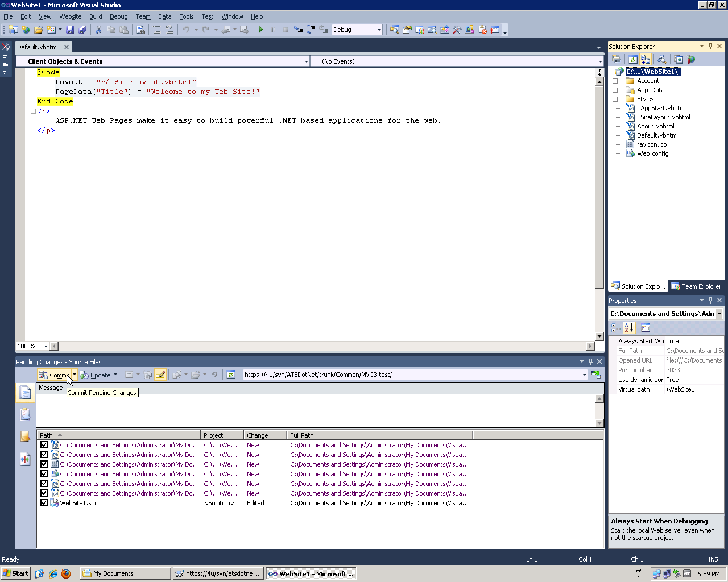Switch to the Team Explorer tab
The height and width of the screenshot is (582, 728).
pos(696,286)
